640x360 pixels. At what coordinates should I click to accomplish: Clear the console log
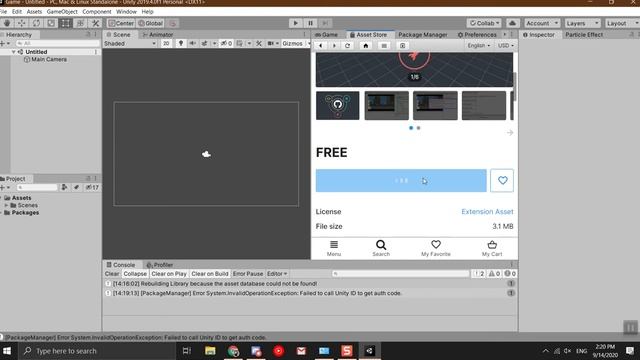(x=112, y=274)
